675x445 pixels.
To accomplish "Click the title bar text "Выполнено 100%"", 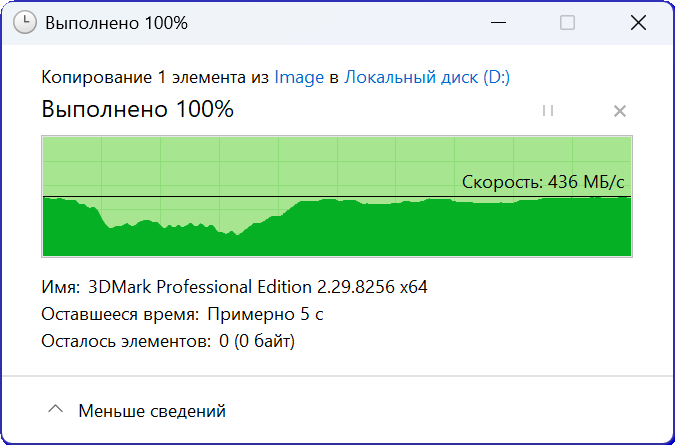I will pos(116,22).
